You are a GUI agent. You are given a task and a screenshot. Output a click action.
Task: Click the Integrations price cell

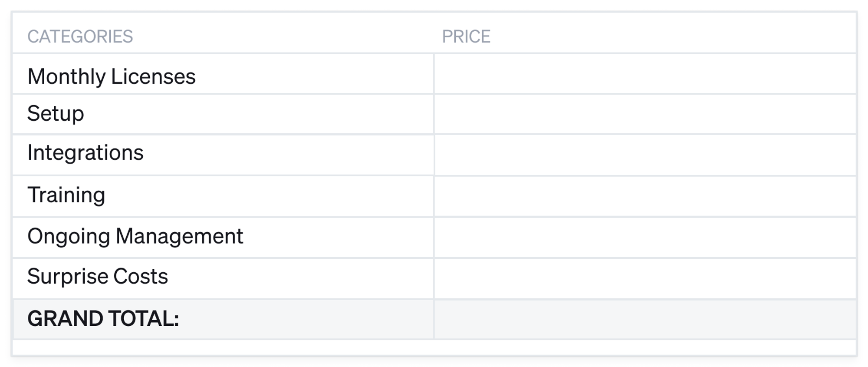(645, 155)
